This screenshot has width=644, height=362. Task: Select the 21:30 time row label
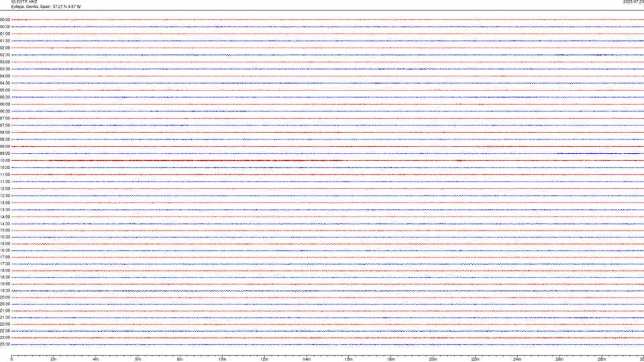(5, 318)
